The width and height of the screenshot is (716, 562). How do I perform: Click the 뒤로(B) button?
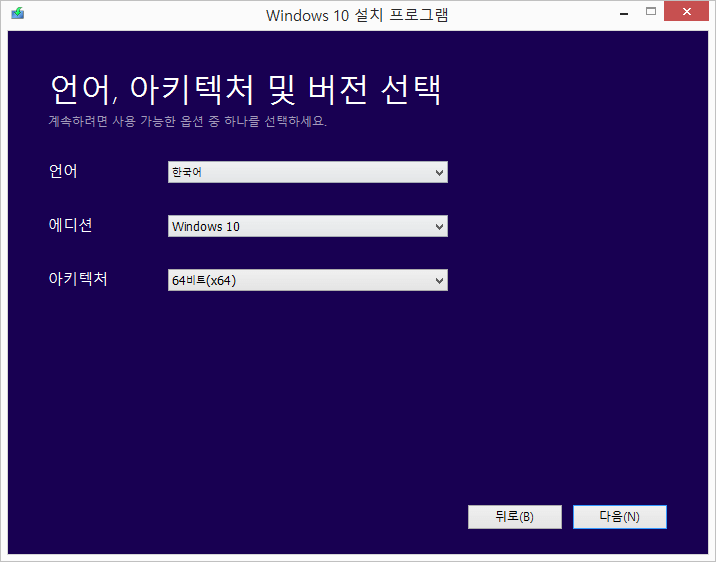pyautogui.click(x=515, y=517)
